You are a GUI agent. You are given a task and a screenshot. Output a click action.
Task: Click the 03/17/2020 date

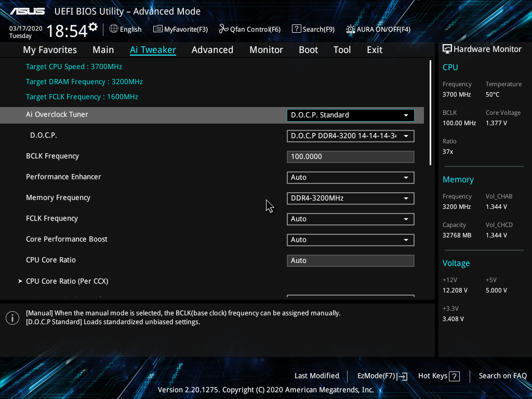(x=26, y=29)
